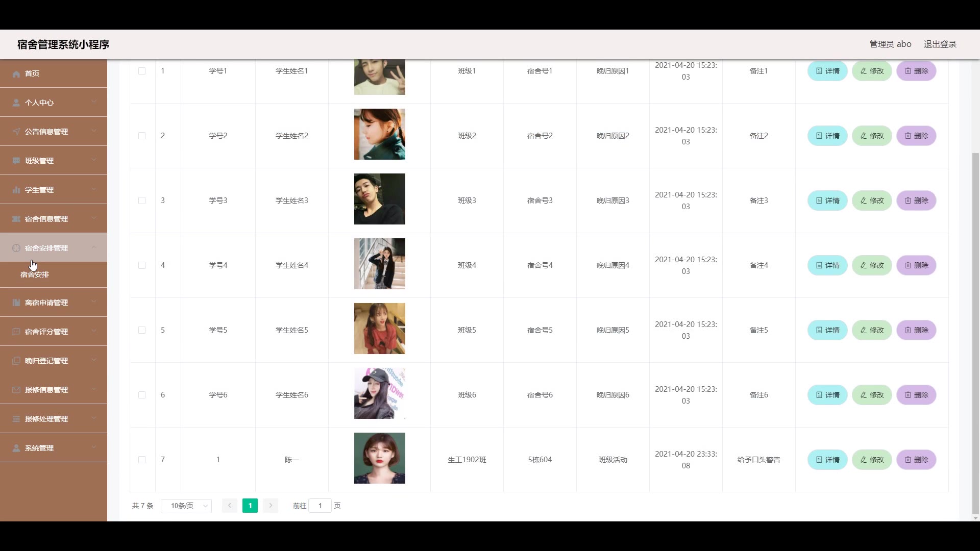Click the paper-plane icon for 公告信息管理

(16, 132)
